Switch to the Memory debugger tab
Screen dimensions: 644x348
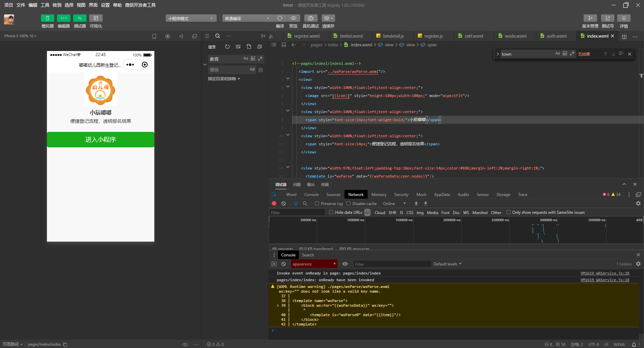point(378,194)
